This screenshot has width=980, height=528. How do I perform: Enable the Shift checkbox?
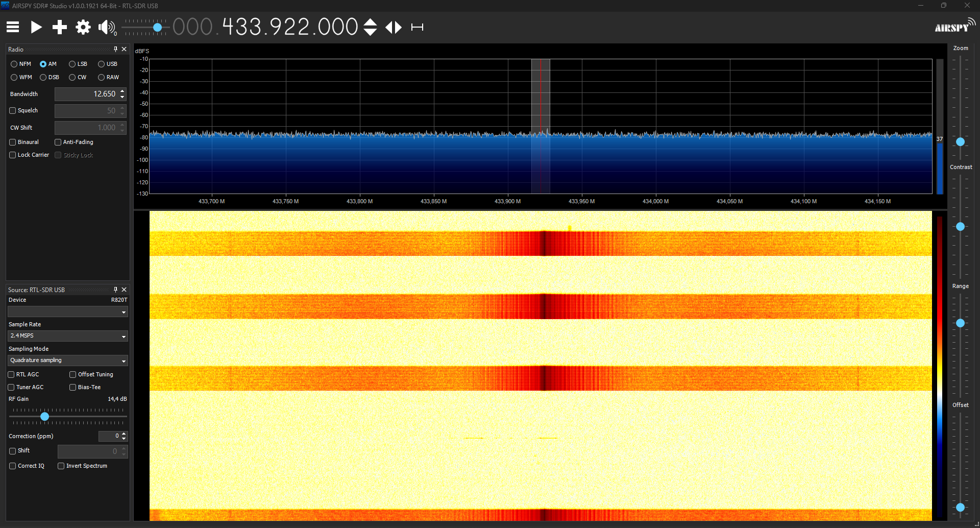[x=13, y=451]
